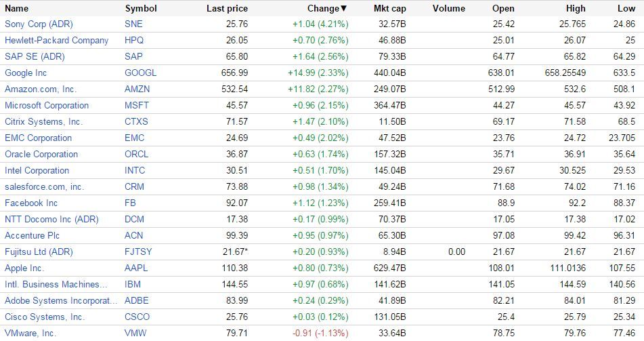Click the AAPL ticker symbol link

click(137, 268)
